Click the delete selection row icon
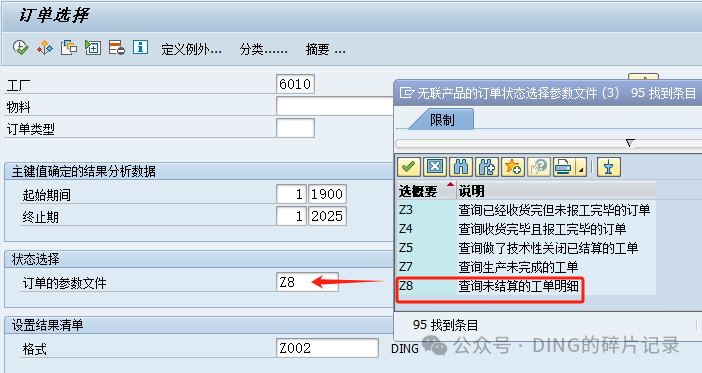The width and height of the screenshot is (702, 373). pyautogui.click(x=116, y=48)
